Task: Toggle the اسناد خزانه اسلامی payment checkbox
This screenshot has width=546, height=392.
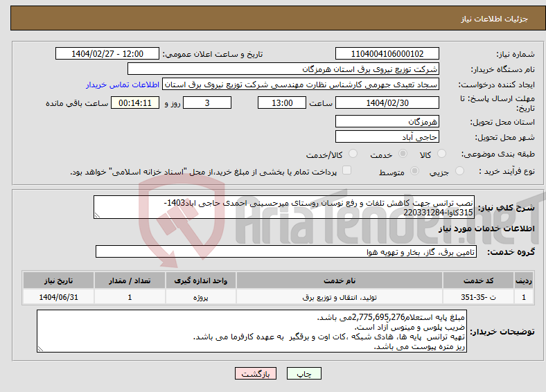Action: [346, 170]
